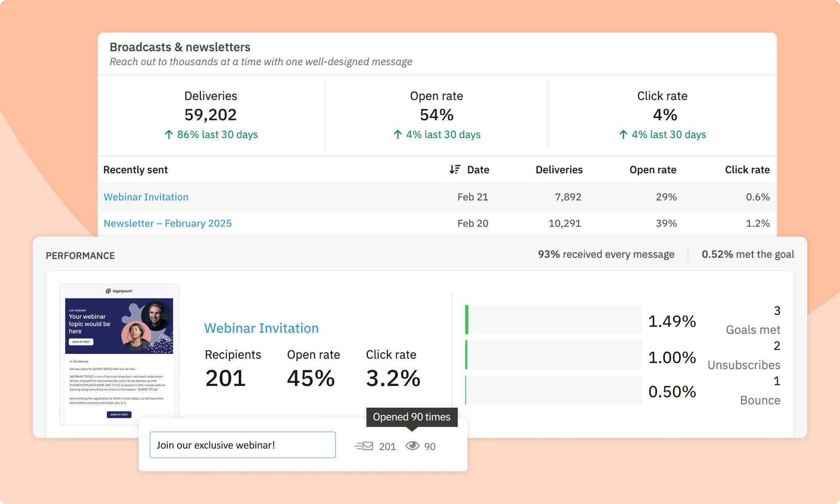Click the Webinar Invitation heading in Performance card
Screen dimensions: 840x504
click(x=261, y=328)
